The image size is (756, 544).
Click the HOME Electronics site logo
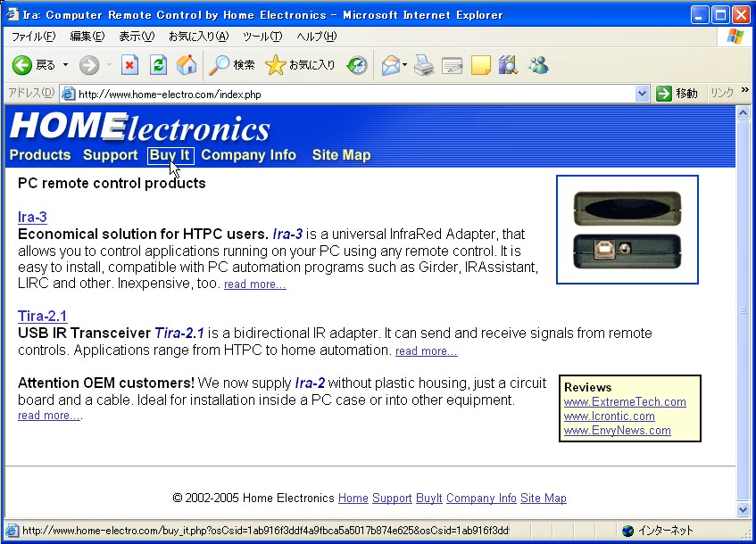(x=140, y=127)
